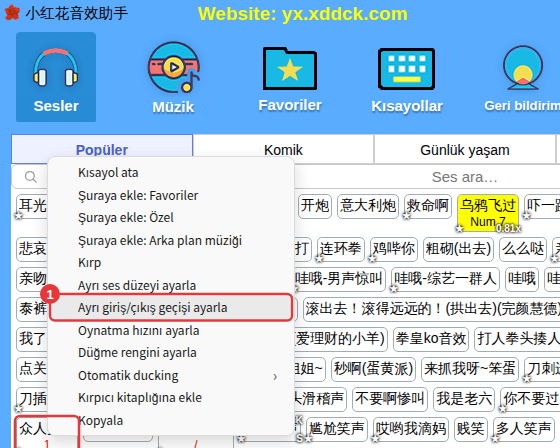
Task: Toggle the favorite star on 耳光
Action: click(19, 216)
